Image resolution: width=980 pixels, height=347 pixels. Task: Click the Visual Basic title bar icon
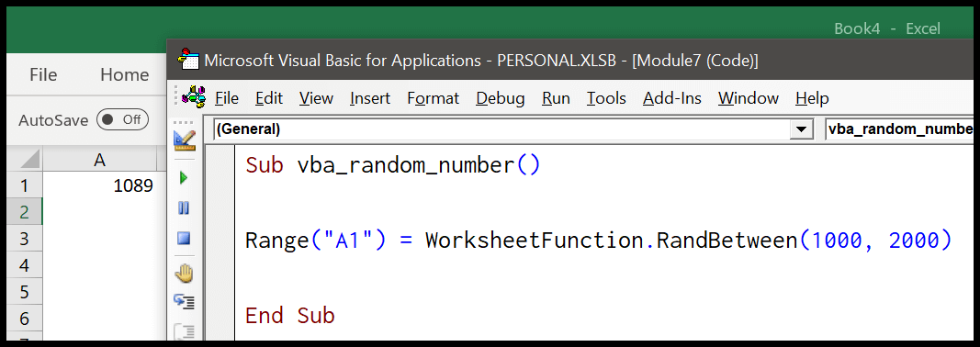[188, 60]
